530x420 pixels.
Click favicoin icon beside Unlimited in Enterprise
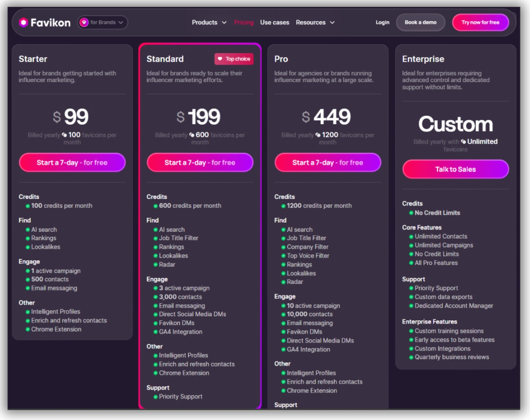point(463,142)
